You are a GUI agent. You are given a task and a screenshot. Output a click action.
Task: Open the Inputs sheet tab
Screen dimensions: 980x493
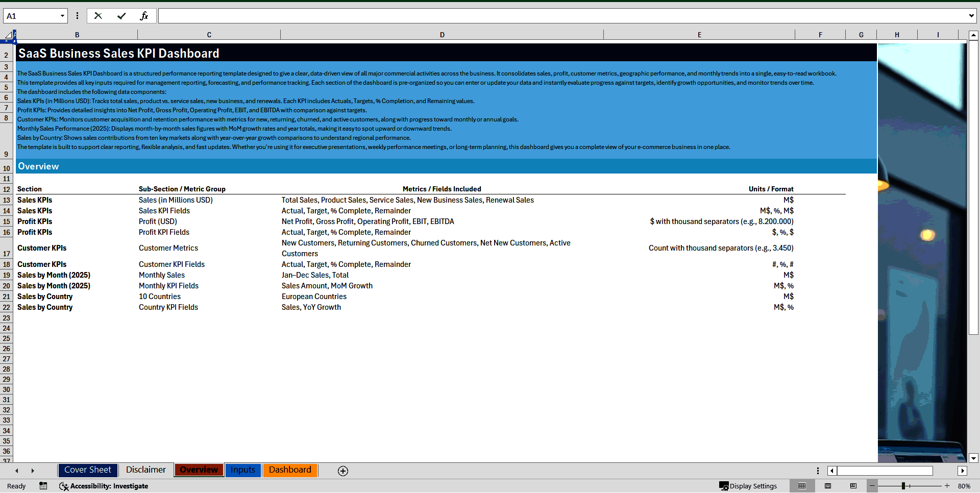pos(243,470)
